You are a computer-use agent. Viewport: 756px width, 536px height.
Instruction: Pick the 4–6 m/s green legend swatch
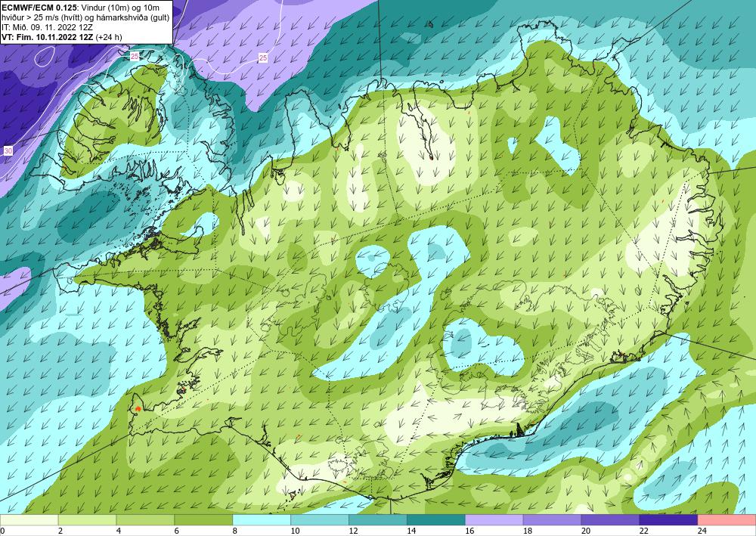tap(145, 520)
